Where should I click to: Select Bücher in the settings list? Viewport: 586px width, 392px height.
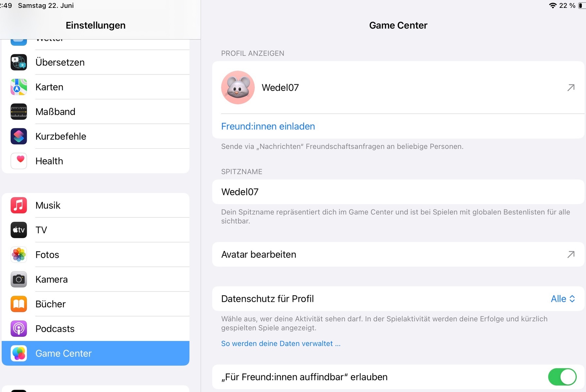click(51, 304)
